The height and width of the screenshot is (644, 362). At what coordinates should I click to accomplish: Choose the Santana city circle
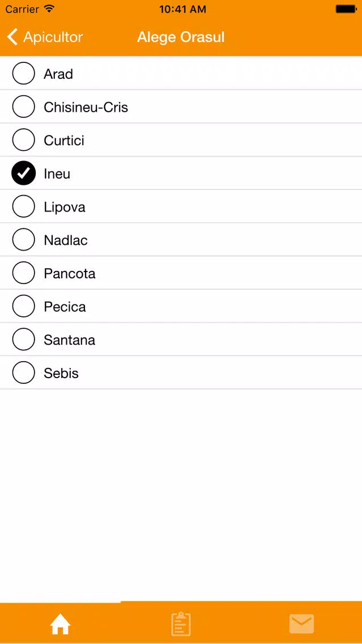click(23, 340)
